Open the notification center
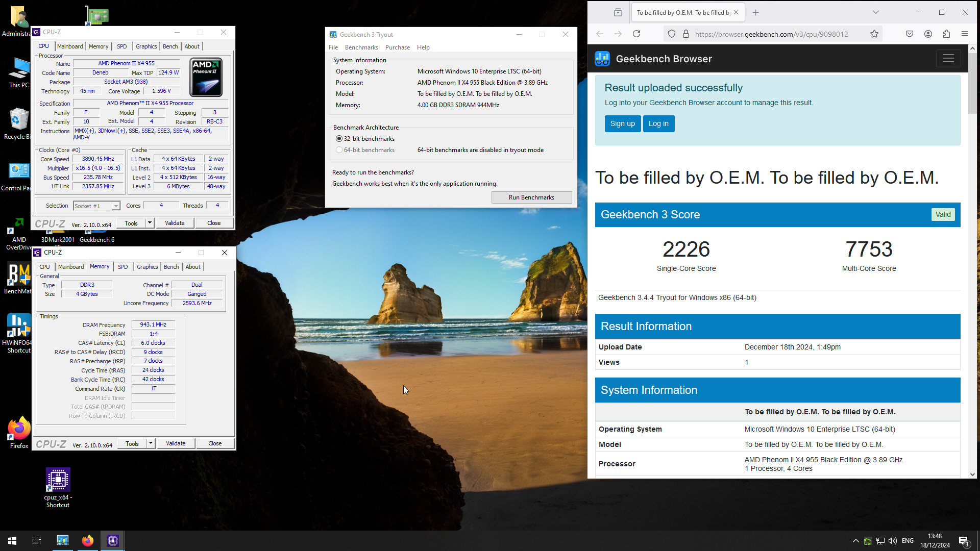This screenshot has width=980, height=551. [964, 541]
